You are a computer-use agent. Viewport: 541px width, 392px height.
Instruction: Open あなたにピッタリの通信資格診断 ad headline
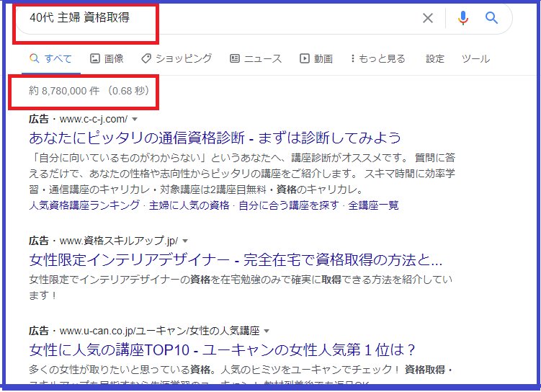(215, 138)
